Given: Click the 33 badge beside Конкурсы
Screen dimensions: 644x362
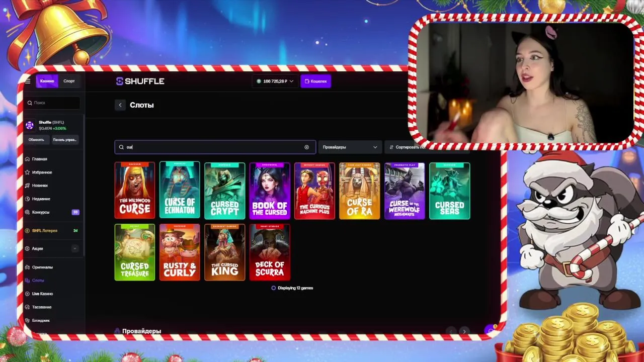Looking at the screenshot, I should (75, 212).
